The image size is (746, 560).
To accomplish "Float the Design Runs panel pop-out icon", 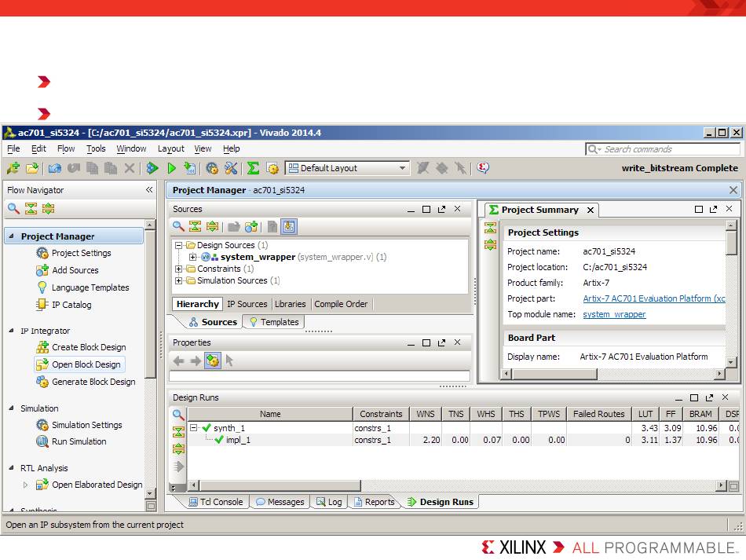I will pyautogui.click(x=709, y=397).
